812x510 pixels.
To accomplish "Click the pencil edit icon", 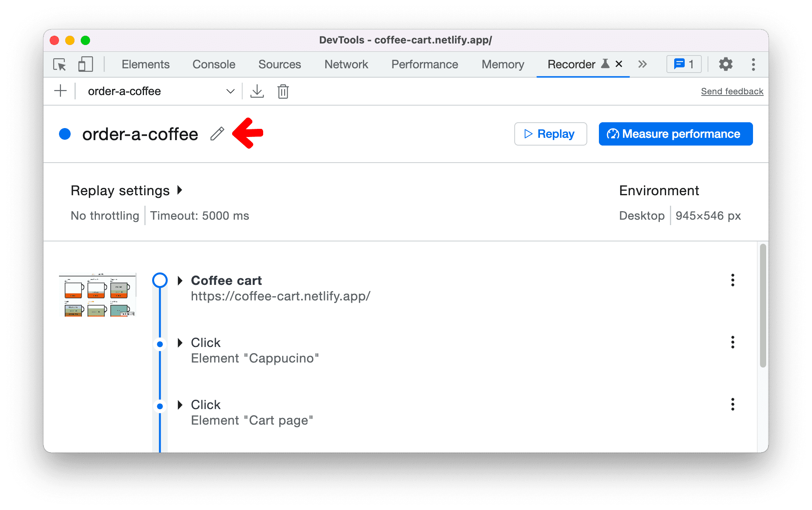I will (x=217, y=134).
